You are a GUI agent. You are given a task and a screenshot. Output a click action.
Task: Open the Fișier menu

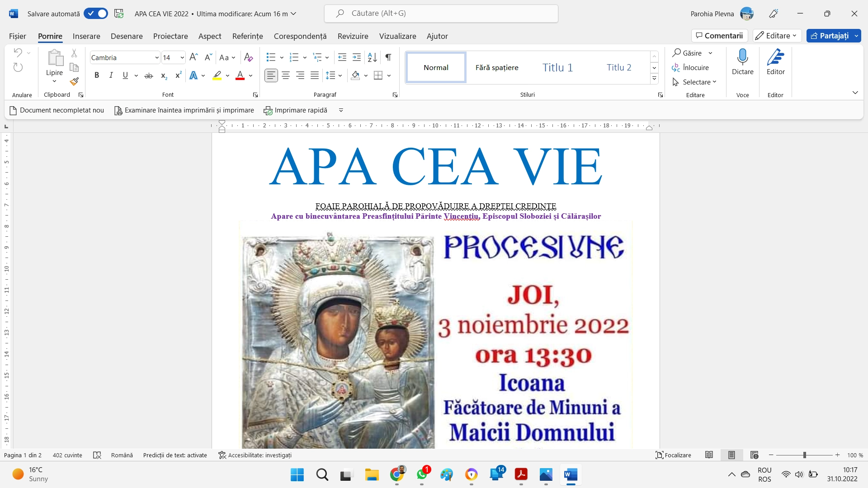pyautogui.click(x=18, y=36)
